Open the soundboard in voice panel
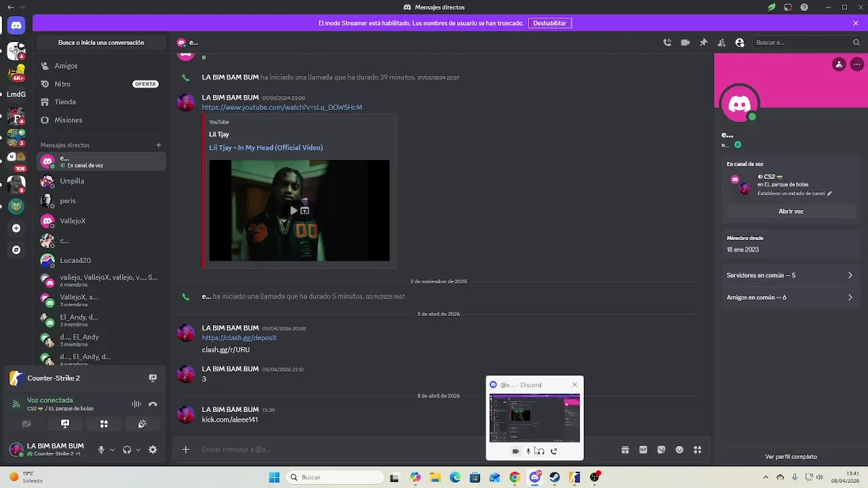Viewport: 868px width, 488px height. pos(142,424)
